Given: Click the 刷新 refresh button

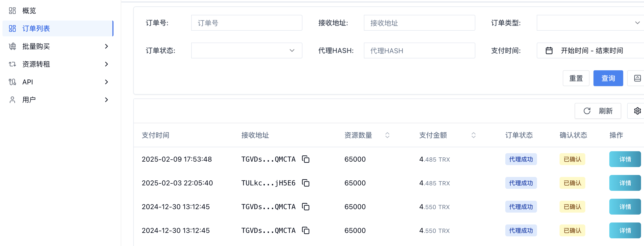Looking at the screenshot, I should coord(598,111).
